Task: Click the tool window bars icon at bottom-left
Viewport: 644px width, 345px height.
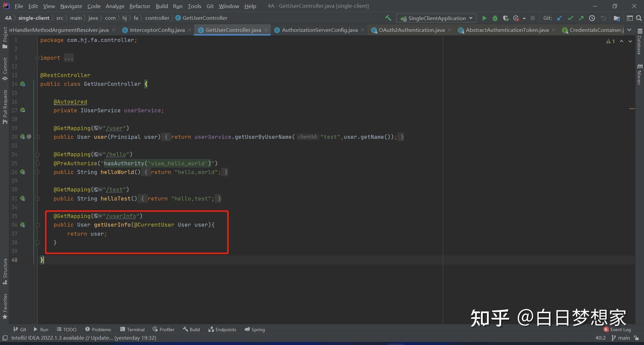Action: [x=5, y=338]
